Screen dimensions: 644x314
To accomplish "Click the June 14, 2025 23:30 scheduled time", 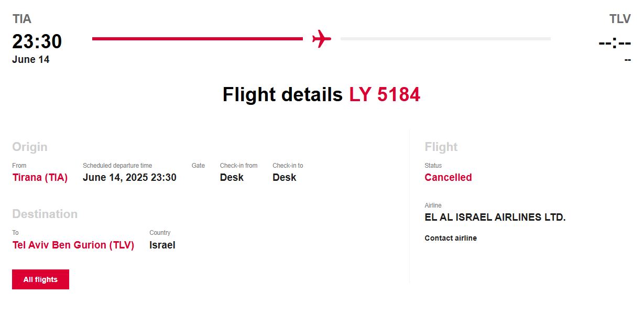I will click(129, 177).
